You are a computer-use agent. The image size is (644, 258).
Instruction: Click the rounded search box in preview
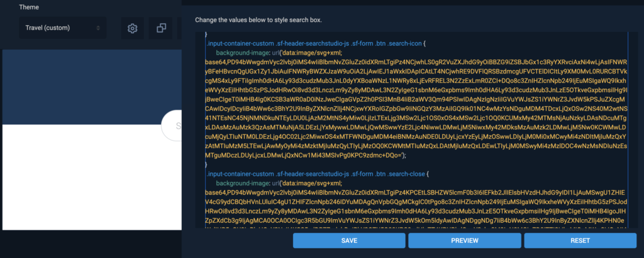pos(172,126)
